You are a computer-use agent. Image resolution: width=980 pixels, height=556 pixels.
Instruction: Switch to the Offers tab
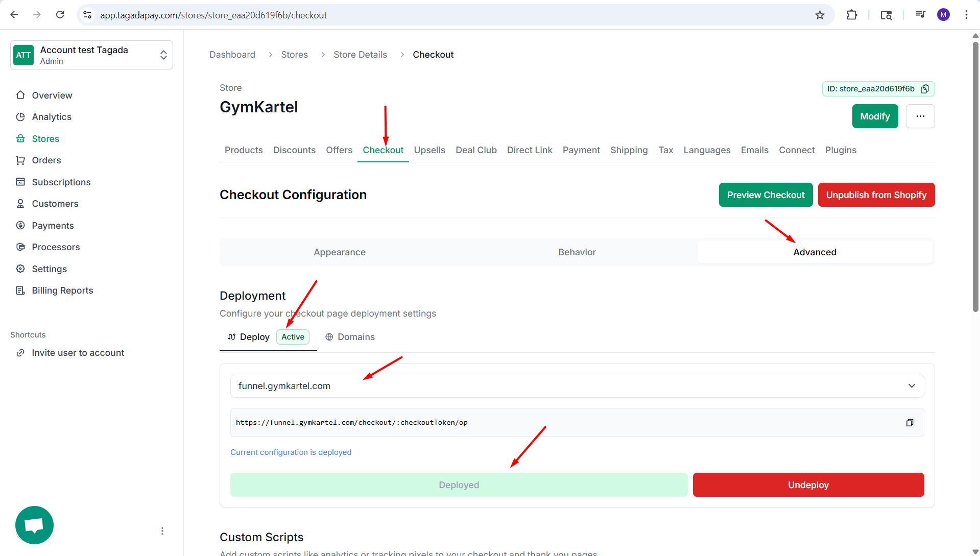click(339, 150)
